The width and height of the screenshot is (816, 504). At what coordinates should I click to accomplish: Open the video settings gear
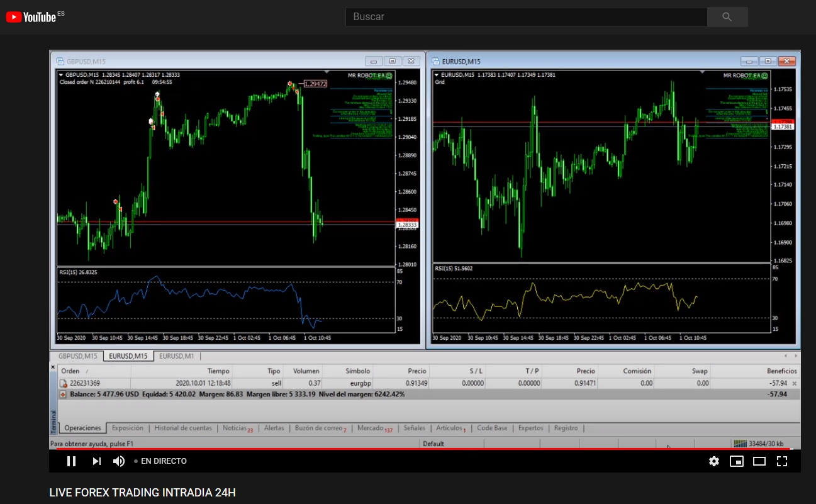[713, 461]
